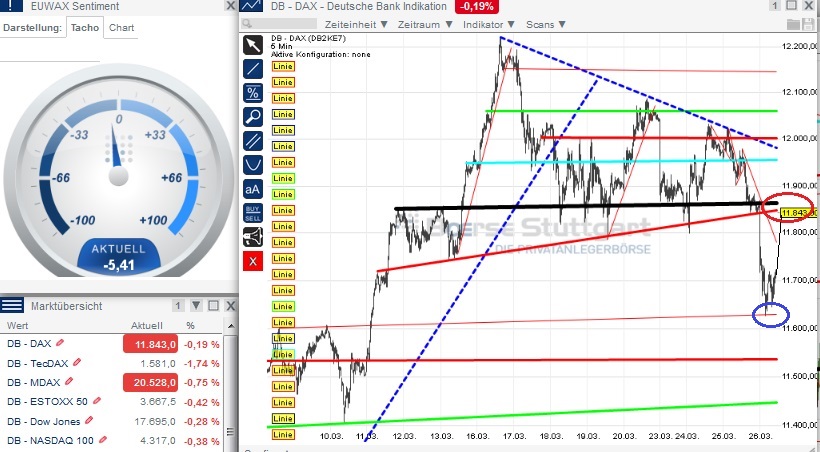
Task: Click the chart search input field
Action: click(279, 24)
